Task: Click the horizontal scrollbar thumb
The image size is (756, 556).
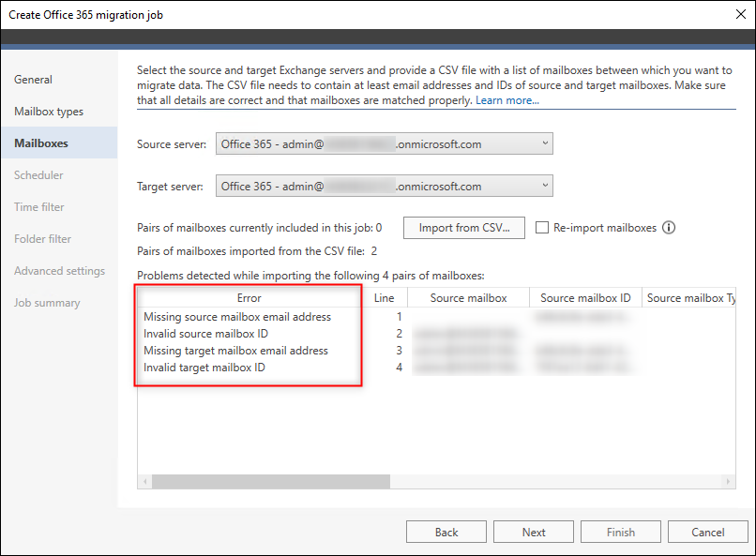Action: pyautogui.click(x=271, y=481)
